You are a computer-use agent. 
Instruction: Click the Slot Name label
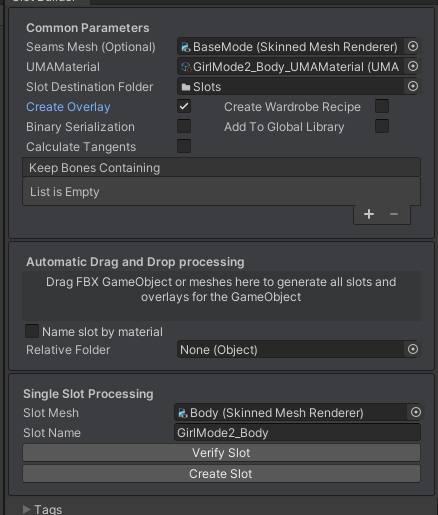point(52,433)
